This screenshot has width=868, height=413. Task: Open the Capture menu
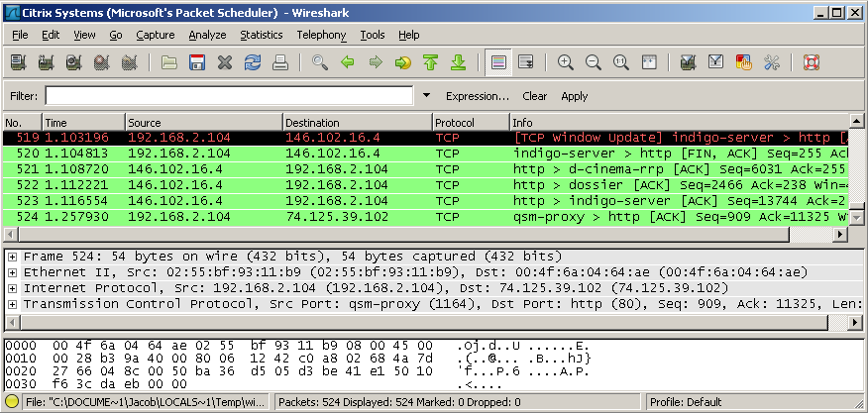155,35
